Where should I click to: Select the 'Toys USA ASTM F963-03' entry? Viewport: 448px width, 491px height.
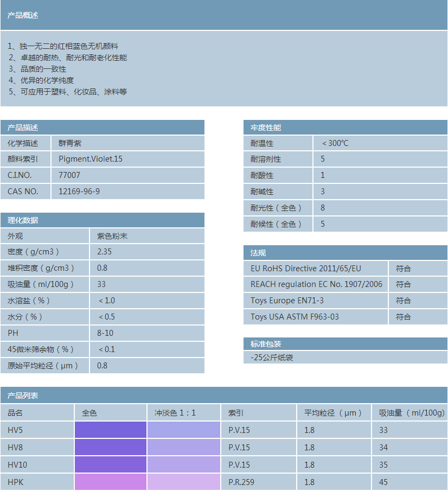295,317
